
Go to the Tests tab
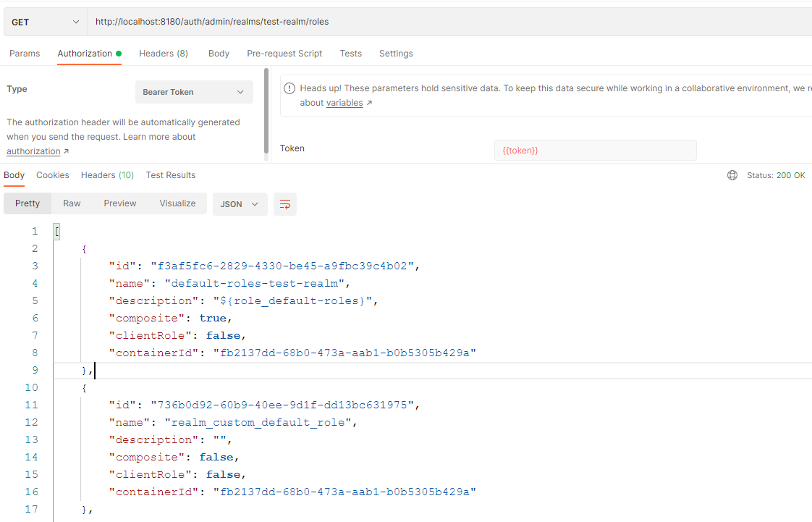351,54
